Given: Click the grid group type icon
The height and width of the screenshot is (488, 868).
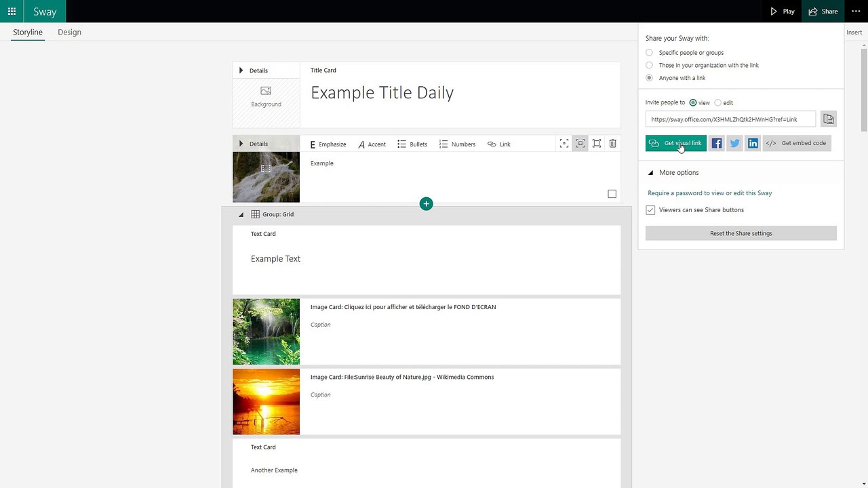Looking at the screenshot, I should [x=255, y=214].
